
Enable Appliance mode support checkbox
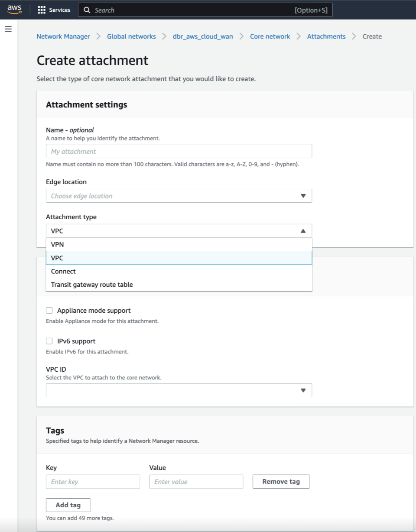pos(49,311)
